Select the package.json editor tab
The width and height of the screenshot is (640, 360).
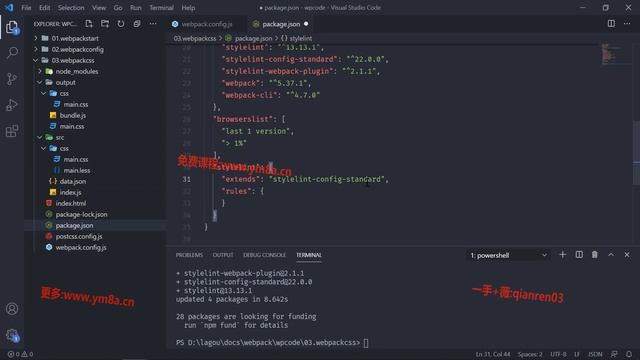coord(280,24)
